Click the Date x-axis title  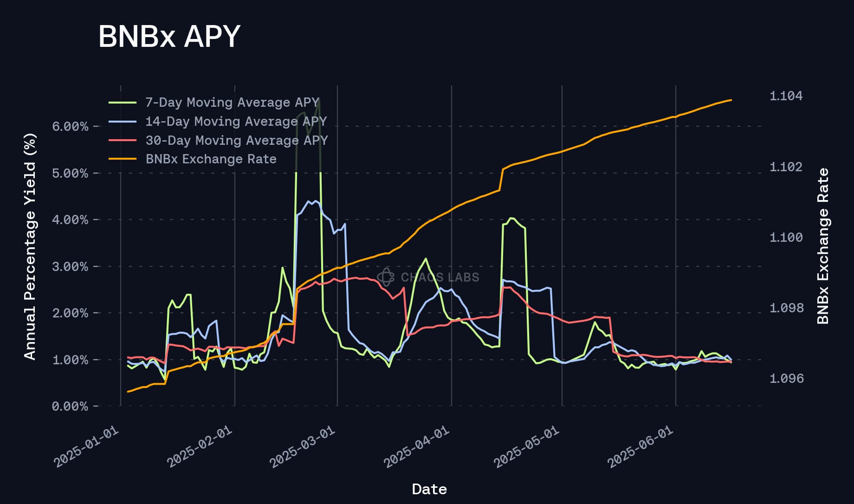429,489
